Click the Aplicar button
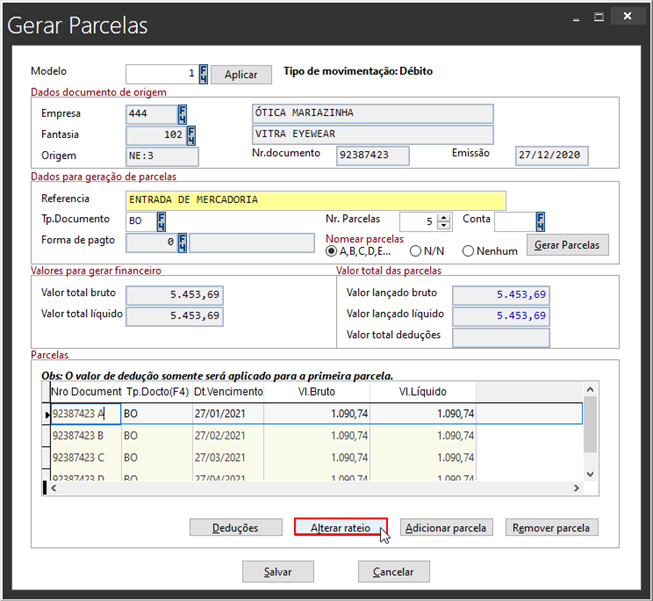 click(240, 75)
